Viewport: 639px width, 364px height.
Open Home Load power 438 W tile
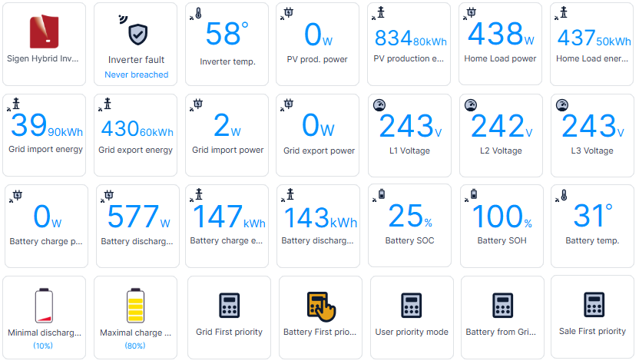tap(501, 43)
